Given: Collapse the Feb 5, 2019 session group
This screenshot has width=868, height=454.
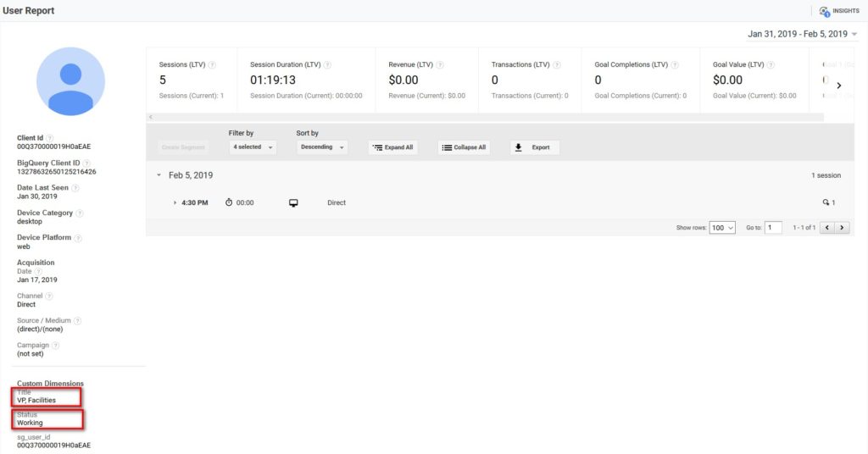Looking at the screenshot, I should coord(159,175).
